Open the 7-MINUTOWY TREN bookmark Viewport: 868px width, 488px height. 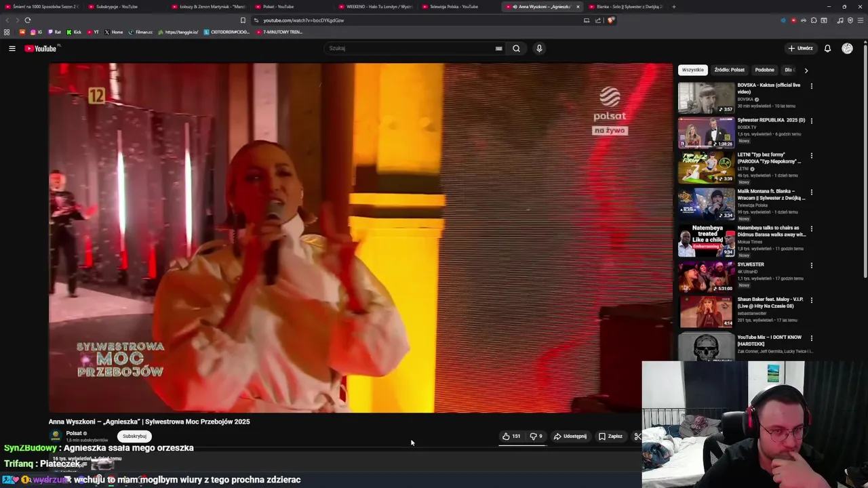[x=279, y=32]
